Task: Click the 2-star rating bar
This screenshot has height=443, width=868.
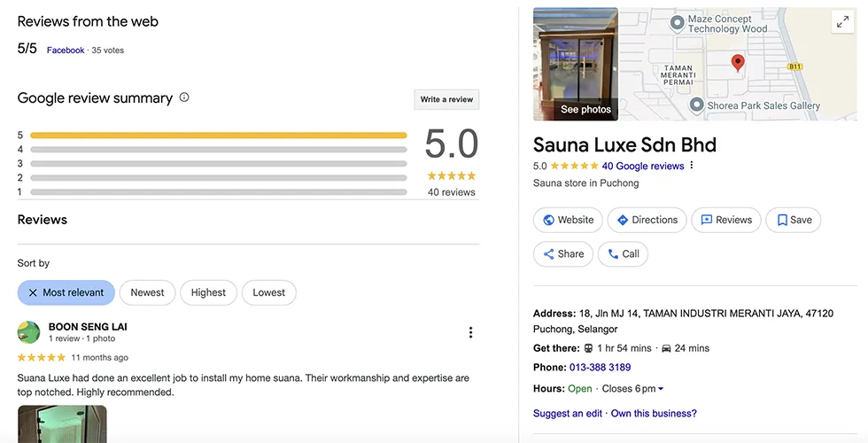Action: [219, 178]
